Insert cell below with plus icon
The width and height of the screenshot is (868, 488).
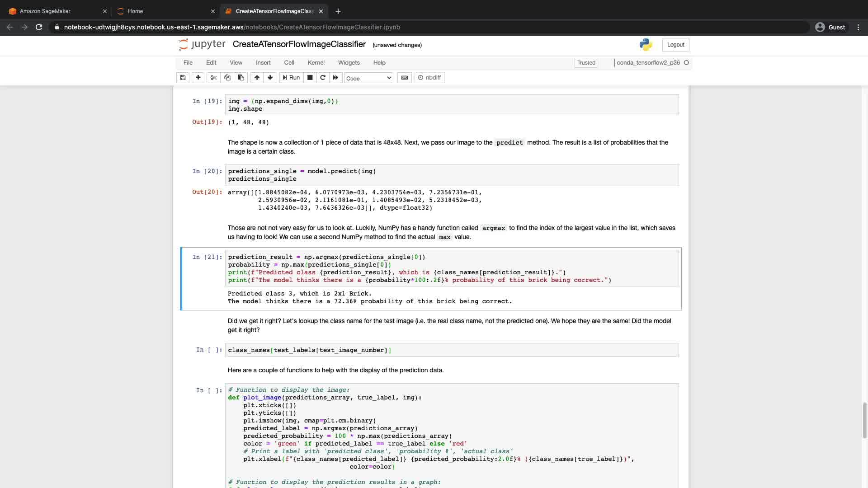pos(198,78)
